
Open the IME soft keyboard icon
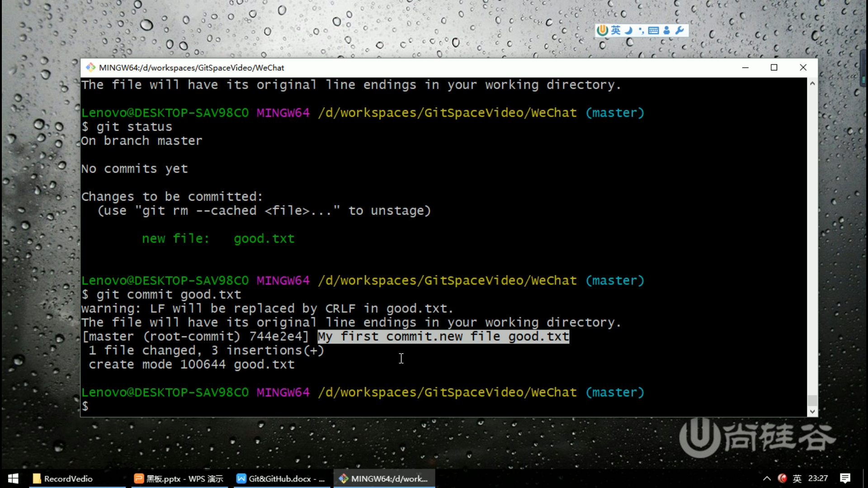pos(653,30)
